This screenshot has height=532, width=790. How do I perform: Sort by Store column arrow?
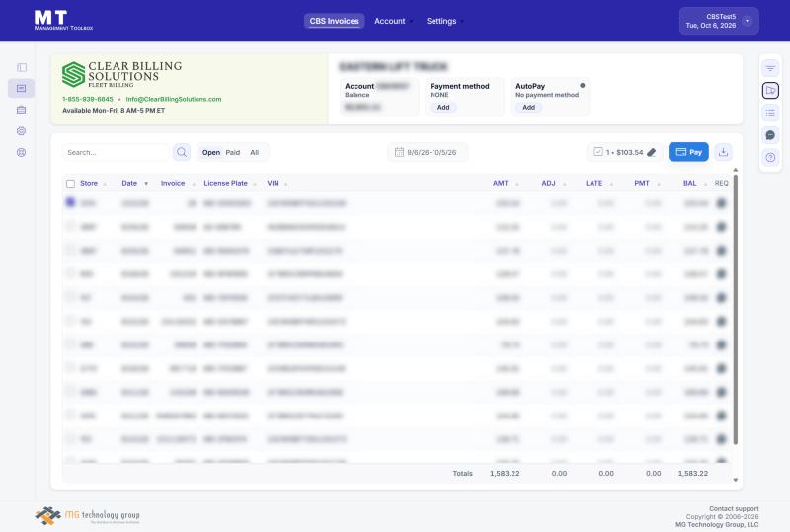105,184
